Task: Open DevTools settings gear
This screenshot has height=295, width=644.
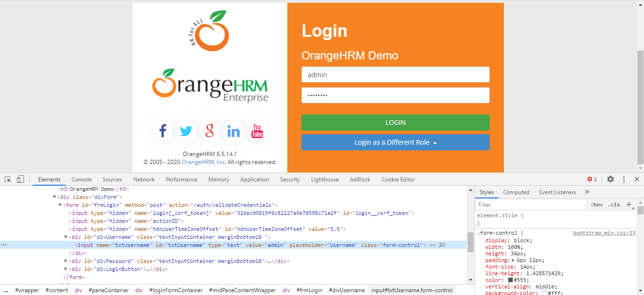Action: click(611, 179)
